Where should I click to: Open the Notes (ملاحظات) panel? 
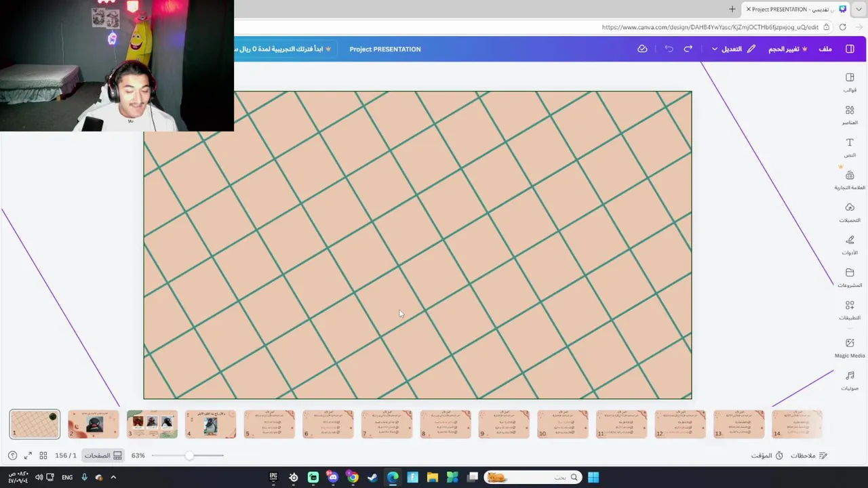808,455
